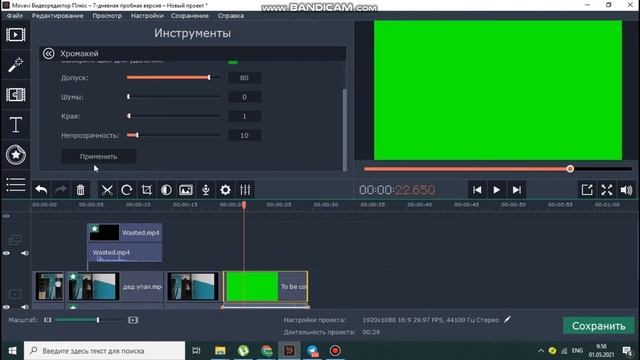Select the Wasted.mp4 audio clip

pyautogui.click(x=125, y=253)
